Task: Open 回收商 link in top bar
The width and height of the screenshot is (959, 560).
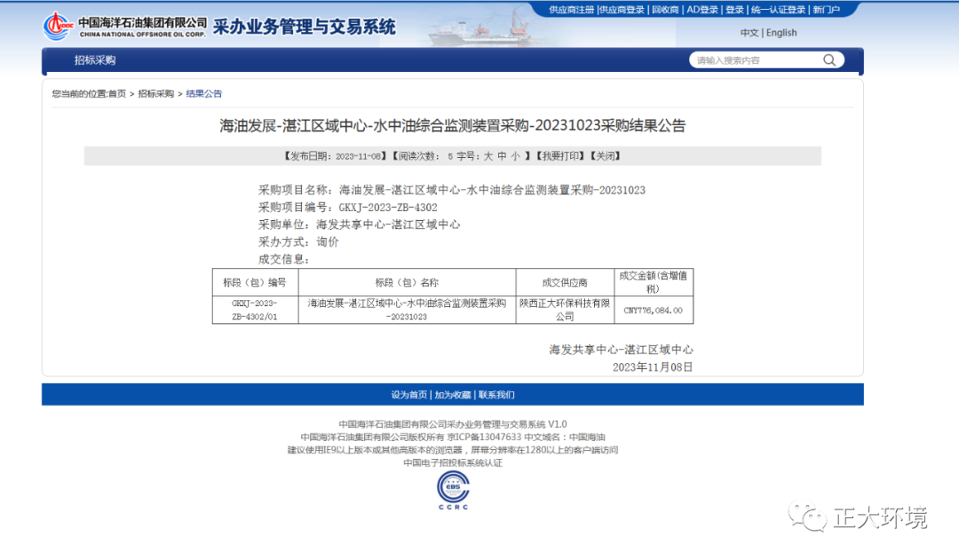Action: 665,10
